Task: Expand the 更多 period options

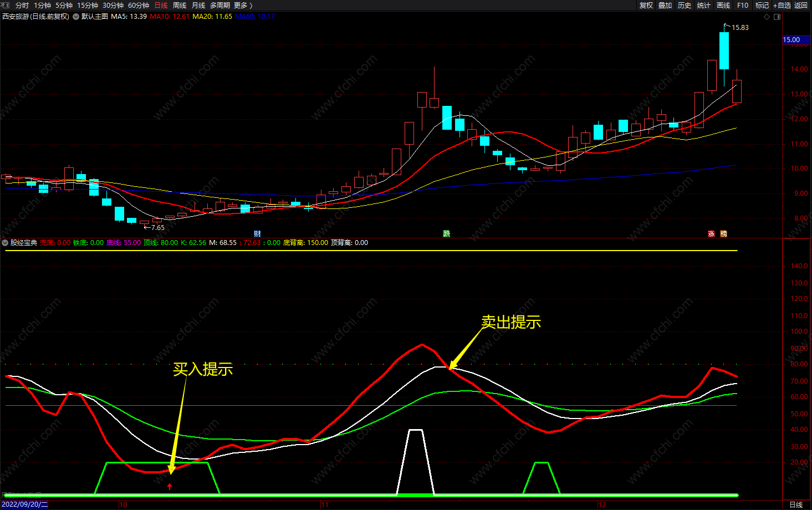Action: [243, 5]
